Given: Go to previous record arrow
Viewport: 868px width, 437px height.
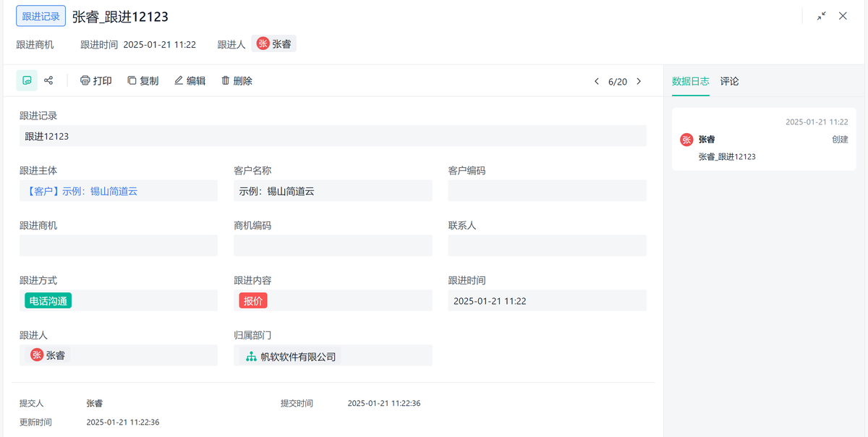Looking at the screenshot, I should 597,82.
